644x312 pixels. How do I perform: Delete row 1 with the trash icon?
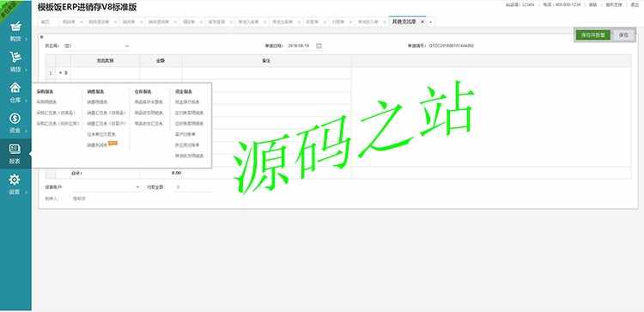66,73
